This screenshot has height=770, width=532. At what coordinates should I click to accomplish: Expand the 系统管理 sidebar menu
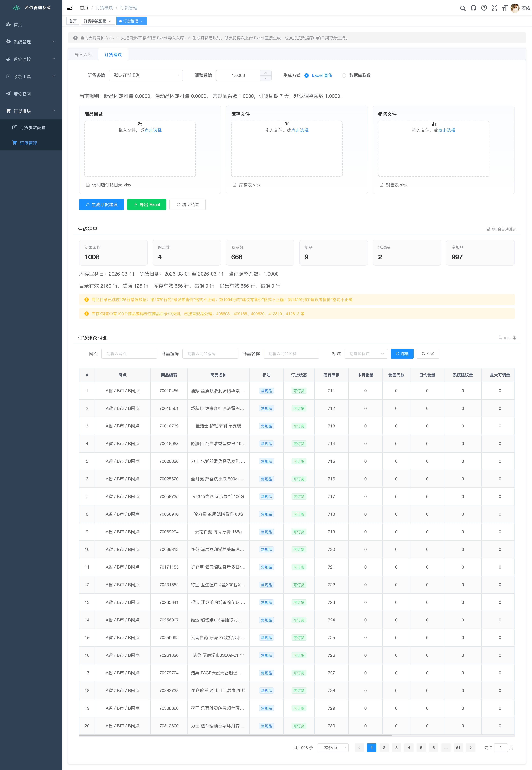31,42
